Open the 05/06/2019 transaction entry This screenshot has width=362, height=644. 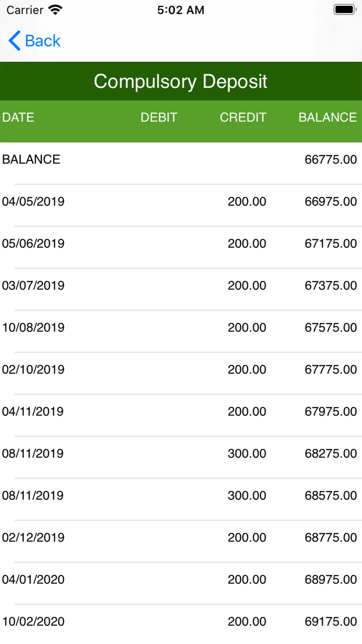tap(181, 244)
